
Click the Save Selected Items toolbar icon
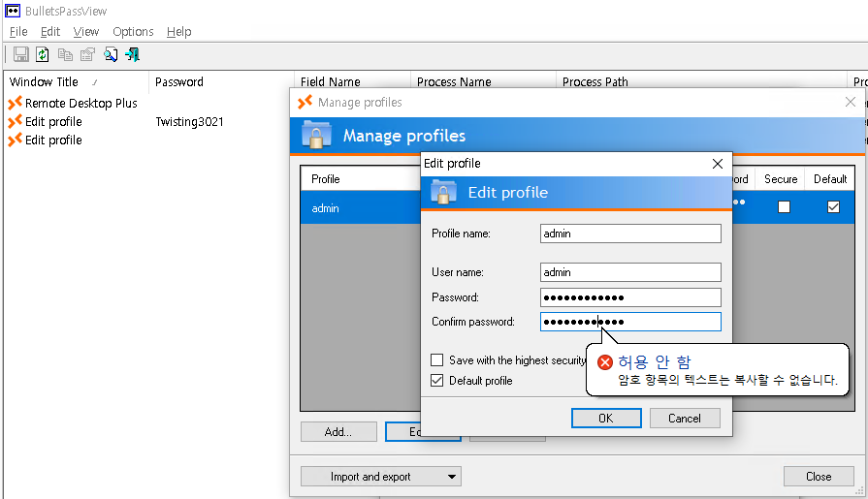[x=21, y=54]
